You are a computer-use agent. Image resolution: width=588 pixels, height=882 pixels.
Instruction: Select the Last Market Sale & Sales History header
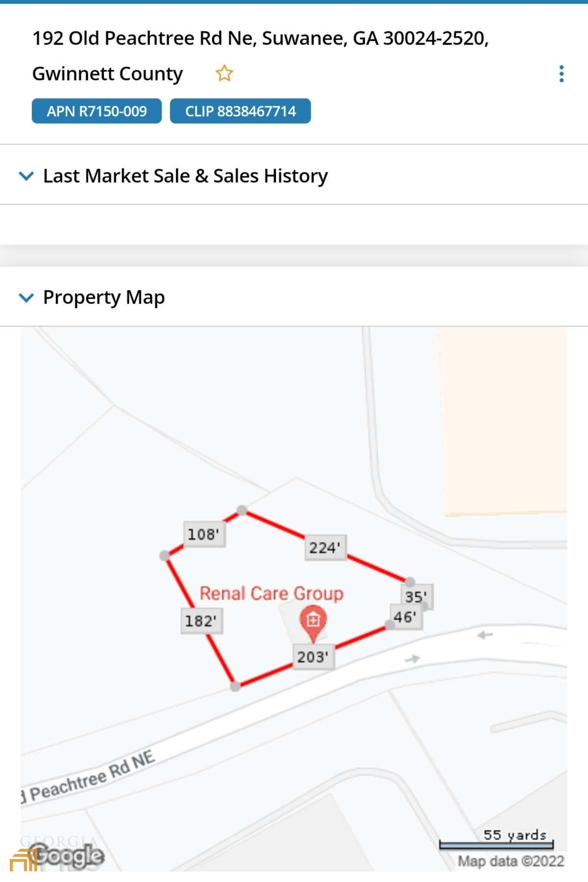[x=185, y=175]
